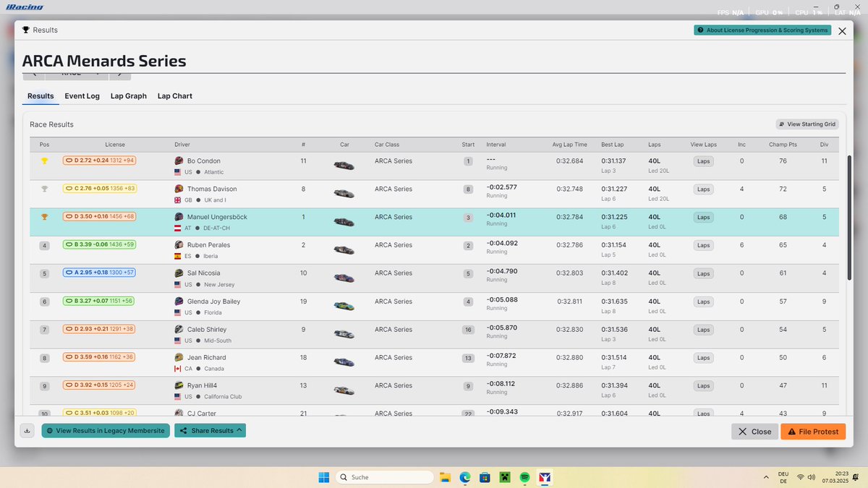Click the start position badge 16 for Caleb Shirley
Screen dimensions: 868x488
coord(469,330)
